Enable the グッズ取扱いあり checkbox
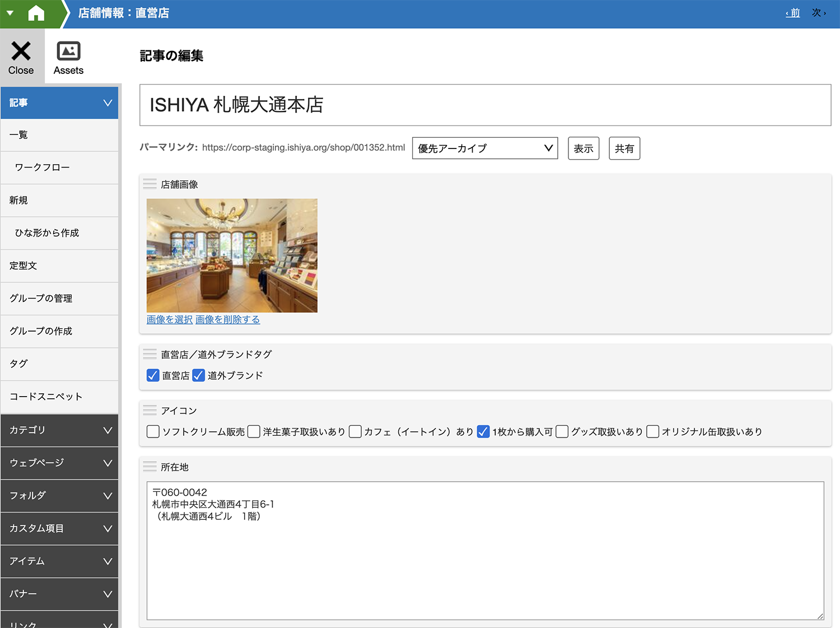The image size is (840, 628). (x=562, y=431)
